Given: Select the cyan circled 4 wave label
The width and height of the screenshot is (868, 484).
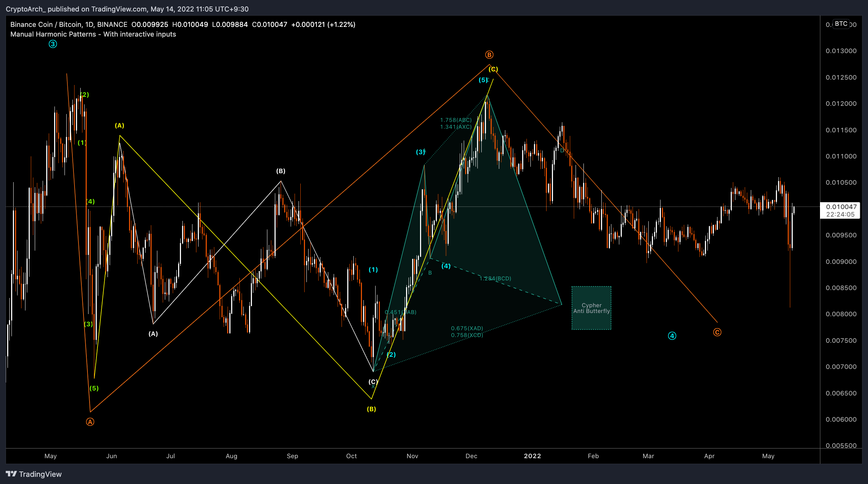Looking at the screenshot, I should coord(672,336).
